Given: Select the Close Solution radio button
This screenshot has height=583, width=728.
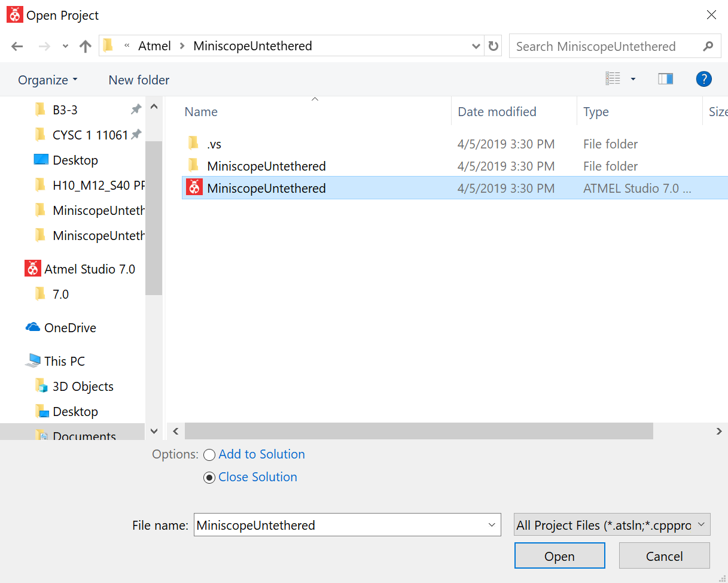Looking at the screenshot, I should point(209,478).
